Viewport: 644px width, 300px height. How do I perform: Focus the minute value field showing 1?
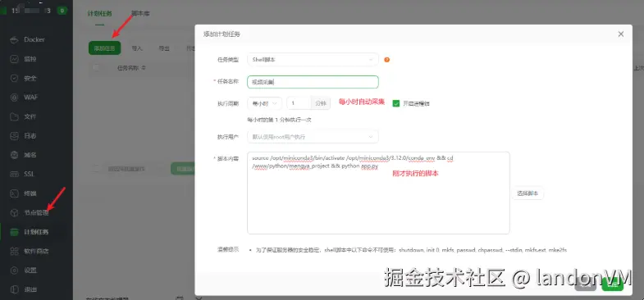point(299,103)
